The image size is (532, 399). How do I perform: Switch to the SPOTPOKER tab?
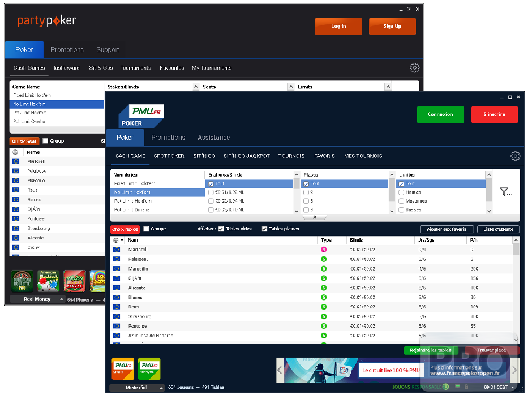[169, 156]
